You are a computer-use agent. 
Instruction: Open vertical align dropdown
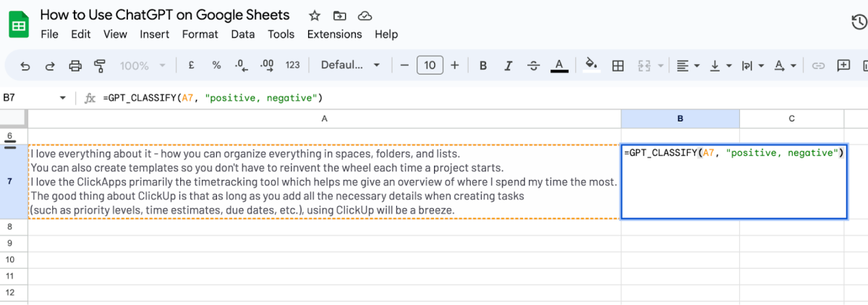(720, 65)
